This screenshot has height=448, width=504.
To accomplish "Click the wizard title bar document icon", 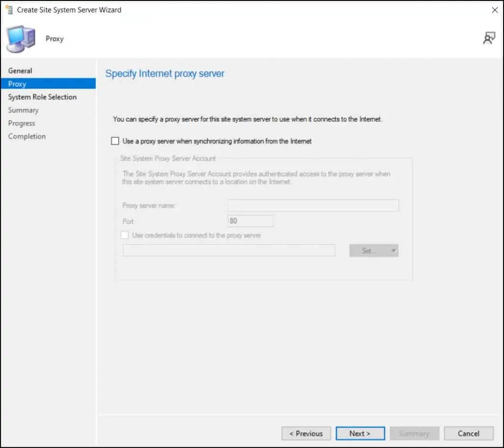I will pyautogui.click(x=8, y=10).
